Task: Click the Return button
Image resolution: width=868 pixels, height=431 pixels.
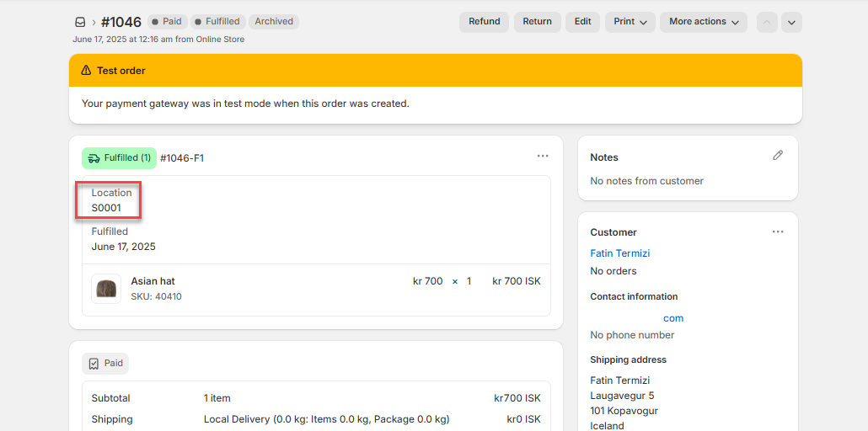Action: [x=537, y=22]
